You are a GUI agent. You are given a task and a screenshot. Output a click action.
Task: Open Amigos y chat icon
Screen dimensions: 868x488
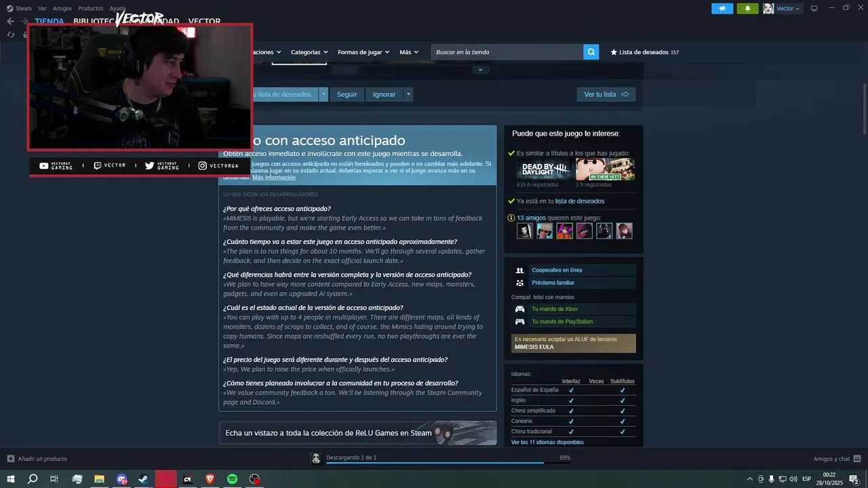pos(858,459)
